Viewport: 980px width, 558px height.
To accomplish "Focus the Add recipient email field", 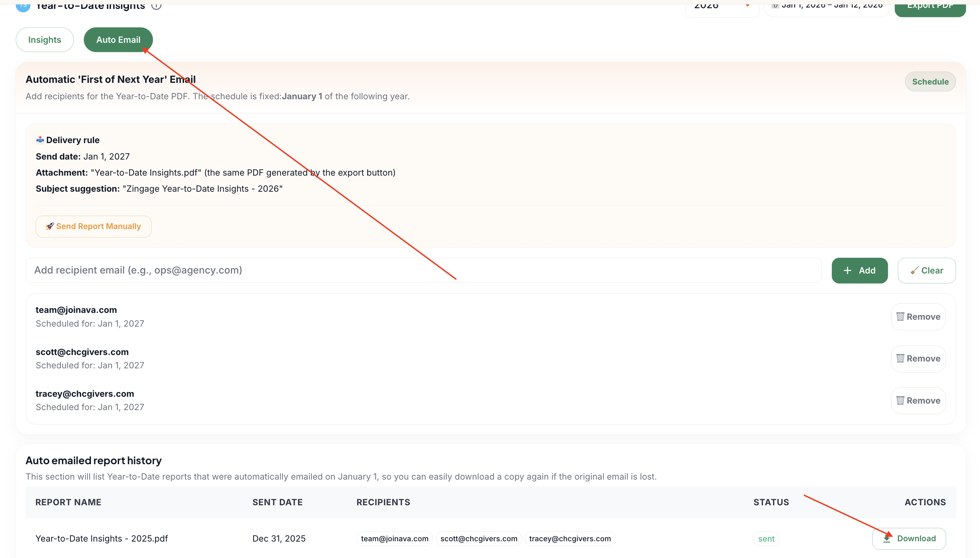I will 424,270.
